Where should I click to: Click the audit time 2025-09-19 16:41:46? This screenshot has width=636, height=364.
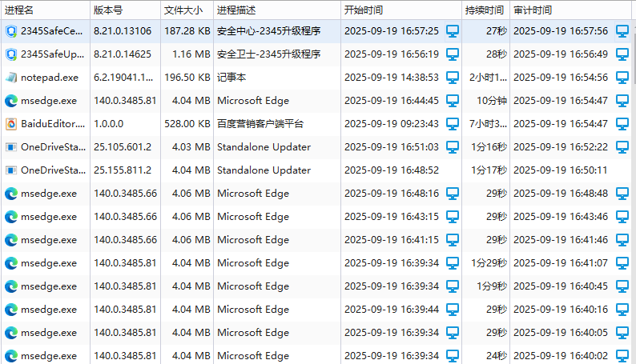pyautogui.click(x=561, y=240)
